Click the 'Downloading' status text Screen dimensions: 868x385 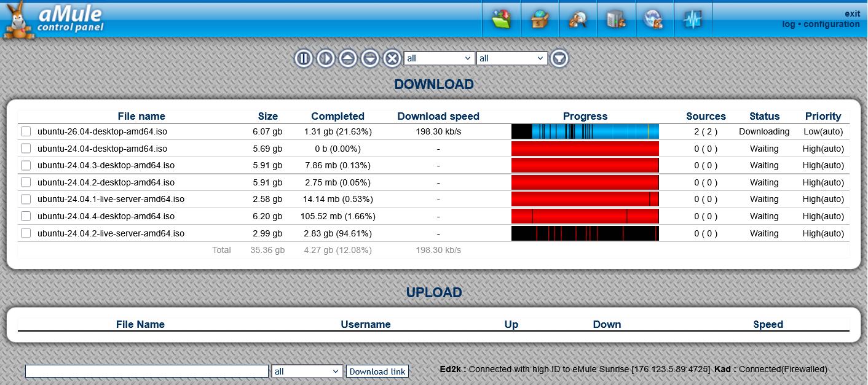pos(764,131)
